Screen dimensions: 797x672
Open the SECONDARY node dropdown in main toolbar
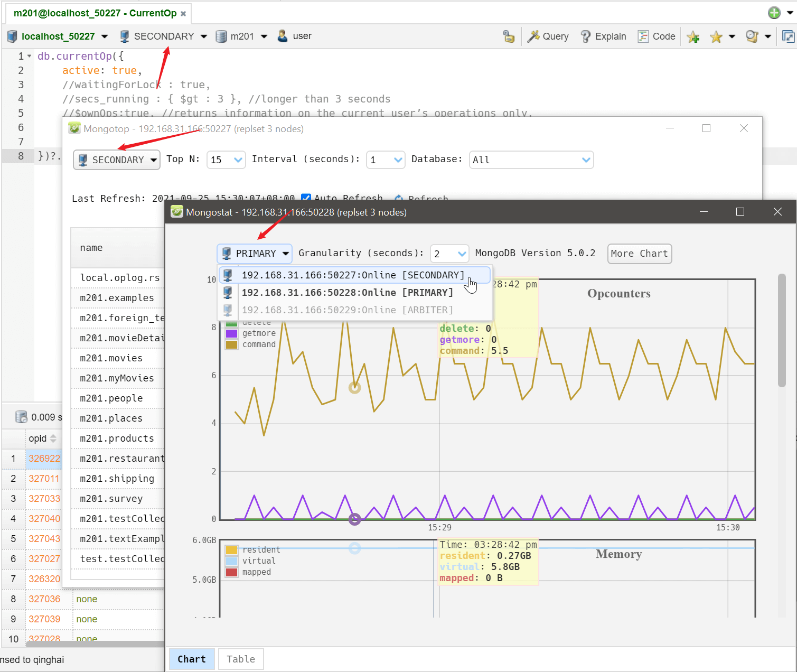coord(204,36)
